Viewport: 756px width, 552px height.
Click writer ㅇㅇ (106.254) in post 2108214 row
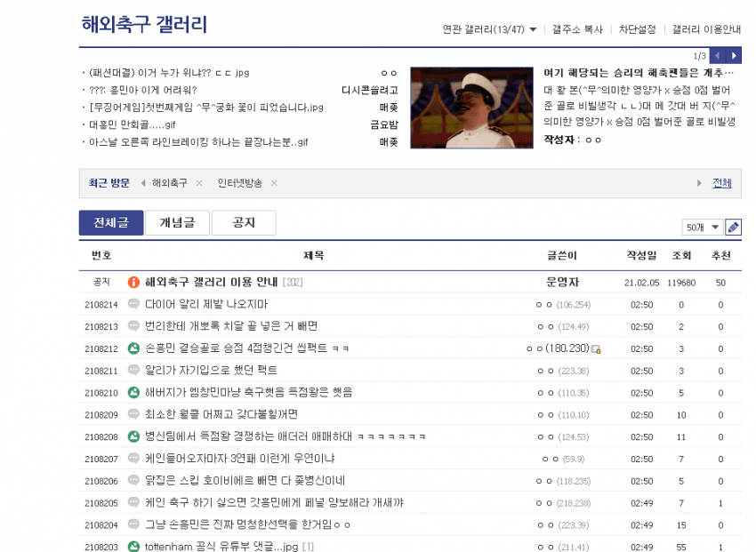[563, 304]
